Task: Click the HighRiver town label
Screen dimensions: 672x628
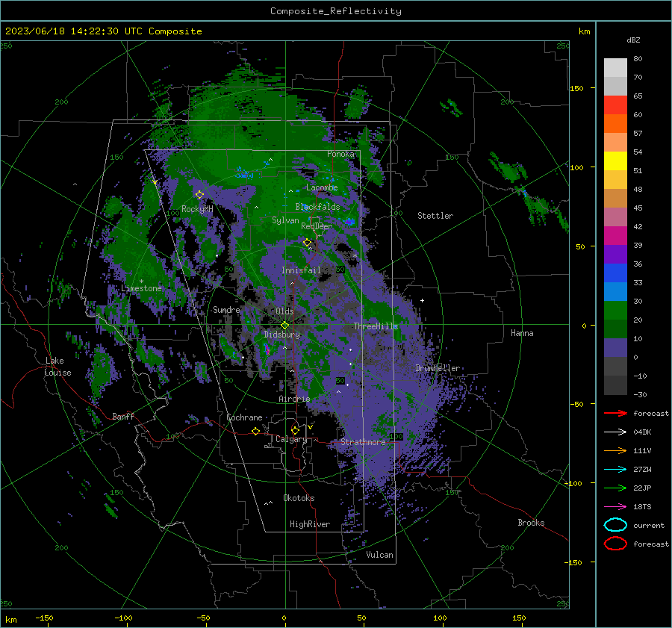Action: point(310,524)
